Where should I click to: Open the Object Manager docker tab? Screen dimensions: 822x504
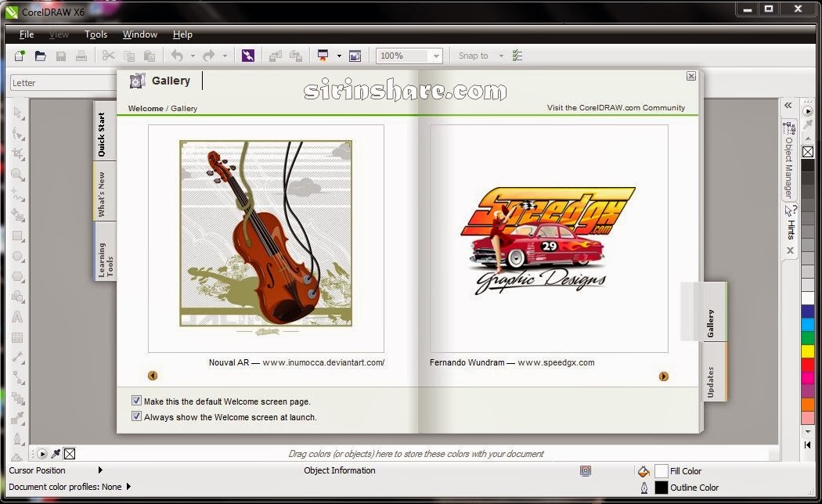click(x=789, y=160)
